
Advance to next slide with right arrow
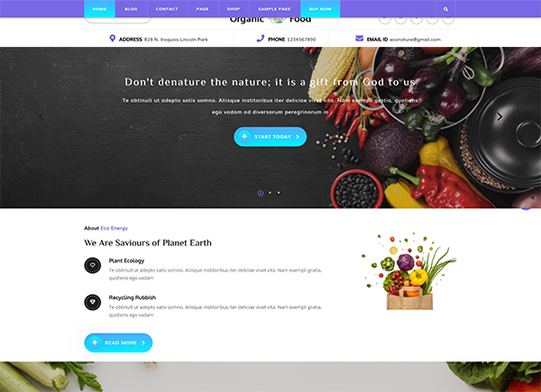point(500,116)
